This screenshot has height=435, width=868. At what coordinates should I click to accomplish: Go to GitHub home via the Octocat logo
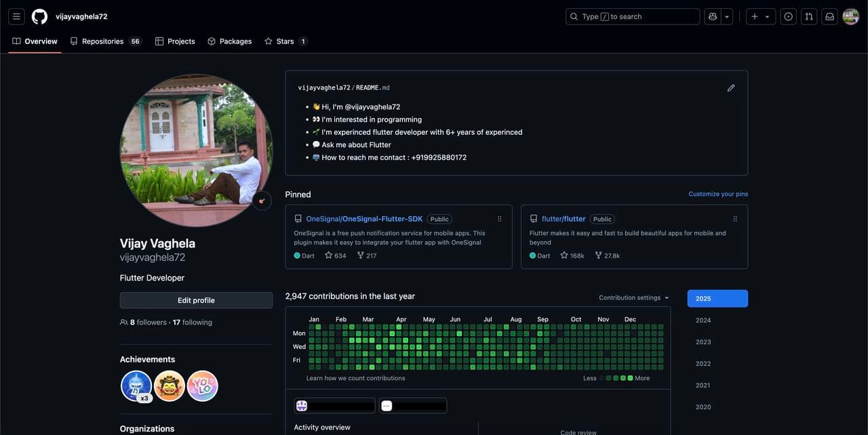tap(39, 16)
